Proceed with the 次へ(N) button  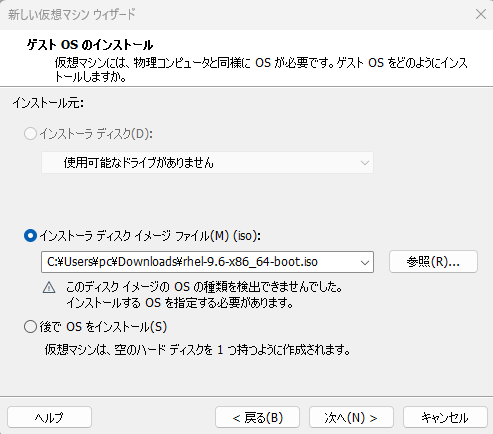point(351,417)
